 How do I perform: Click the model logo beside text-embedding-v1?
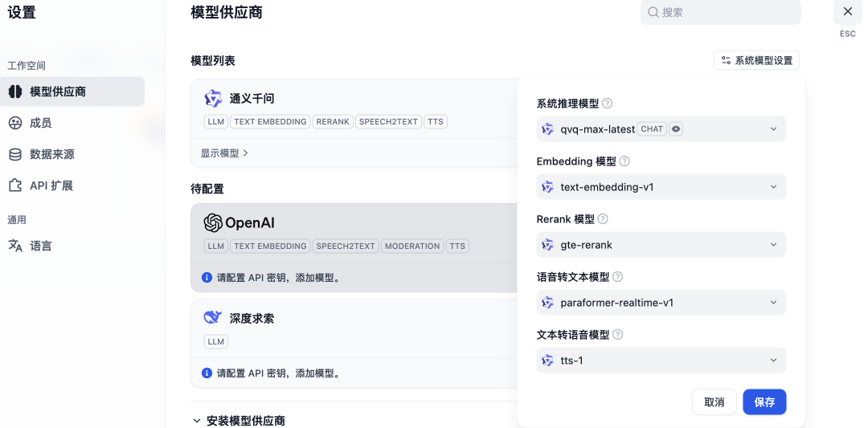pos(547,187)
